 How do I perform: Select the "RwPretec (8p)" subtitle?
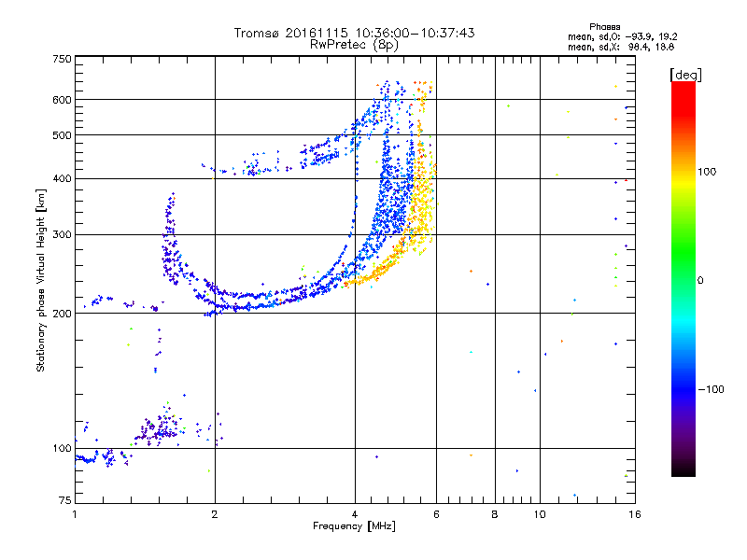coord(354,45)
